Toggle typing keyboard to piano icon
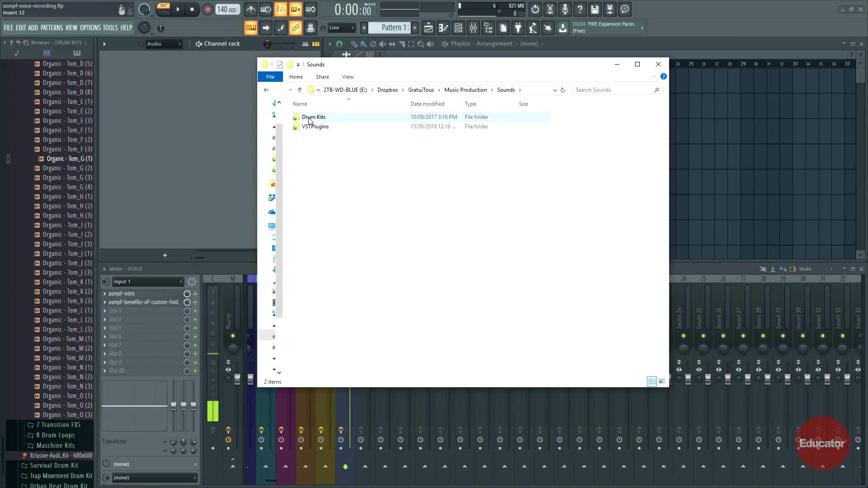Viewport: 868px width, 488px height. (x=250, y=28)
